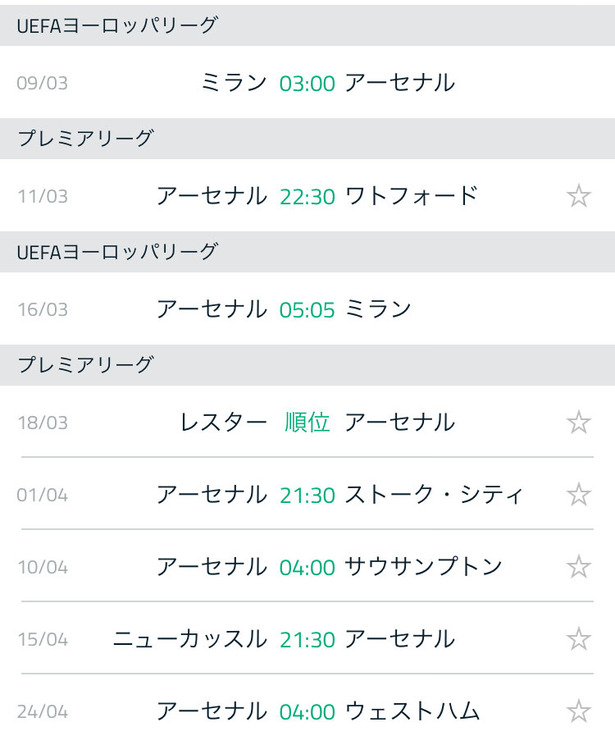Click the 09/03 date label
Viewport: 615px width, 745px height.
[x=42, y=83]
